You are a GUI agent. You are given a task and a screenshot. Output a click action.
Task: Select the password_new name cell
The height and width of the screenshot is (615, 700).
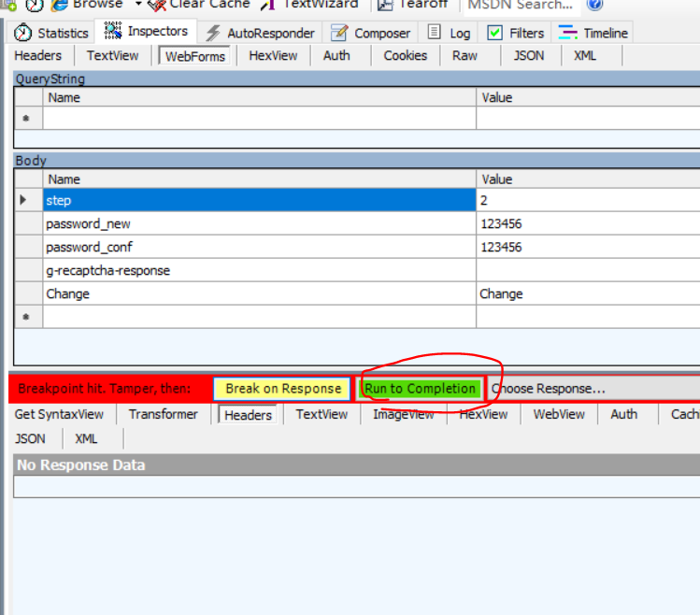tap(260, 223)
